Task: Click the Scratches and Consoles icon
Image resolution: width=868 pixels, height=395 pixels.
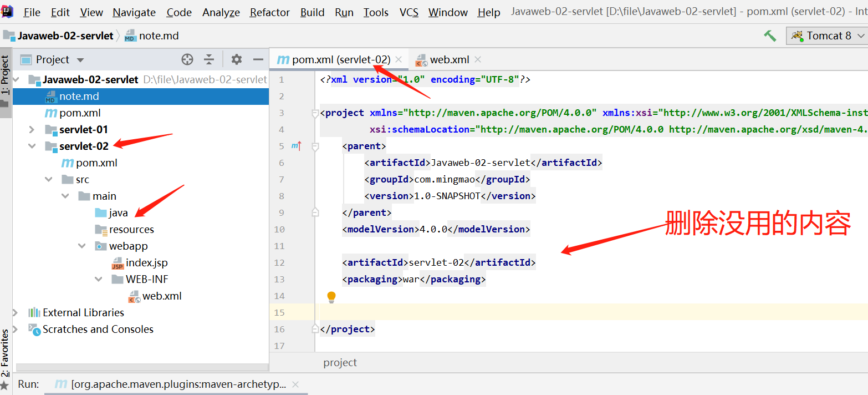Action: click(x=34, y=330)
